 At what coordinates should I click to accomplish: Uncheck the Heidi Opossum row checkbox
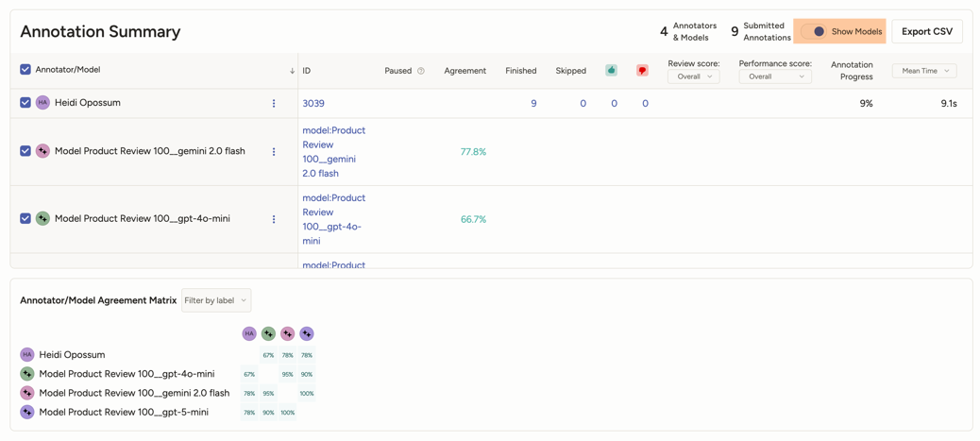[x=25, y=103]
